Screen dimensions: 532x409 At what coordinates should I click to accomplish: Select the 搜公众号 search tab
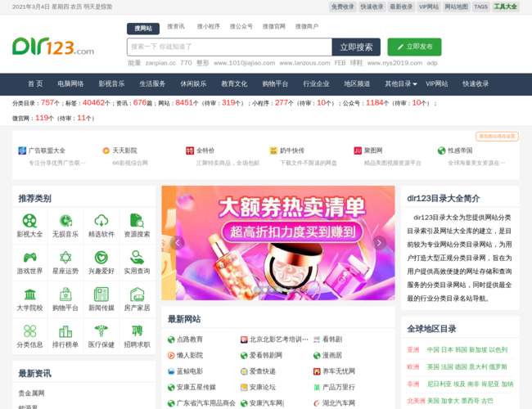tap(241, 26)
